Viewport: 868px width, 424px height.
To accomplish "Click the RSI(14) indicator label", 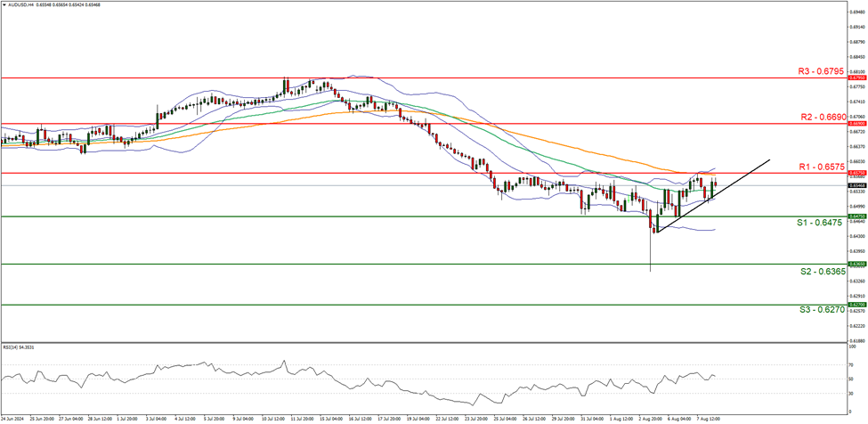I will (18, 347).
